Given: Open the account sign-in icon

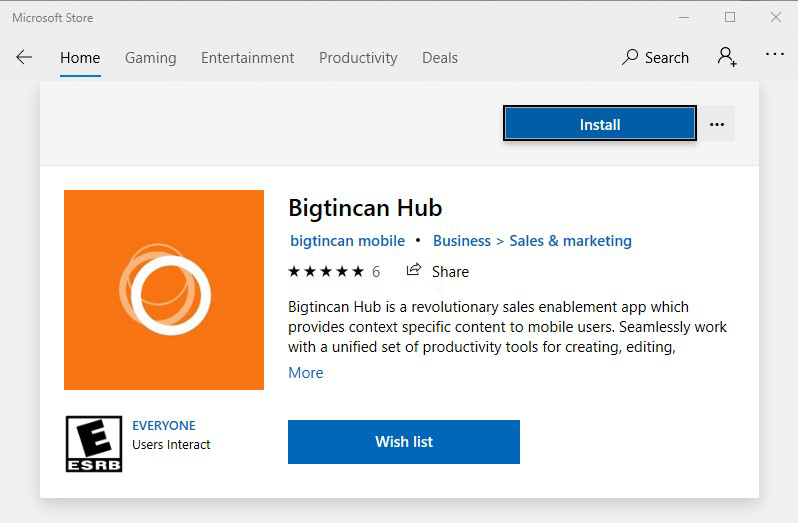Looking at the screenshot, I should pos(727,57).
